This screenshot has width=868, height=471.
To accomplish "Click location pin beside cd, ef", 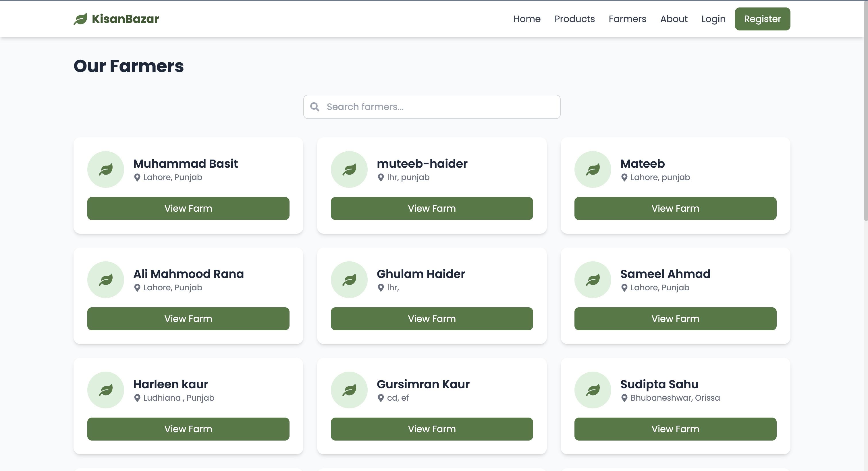I will point(381,398).
